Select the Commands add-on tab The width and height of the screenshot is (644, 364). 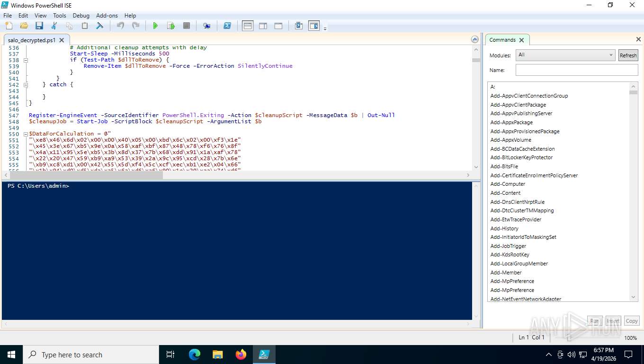click(502, 40)
